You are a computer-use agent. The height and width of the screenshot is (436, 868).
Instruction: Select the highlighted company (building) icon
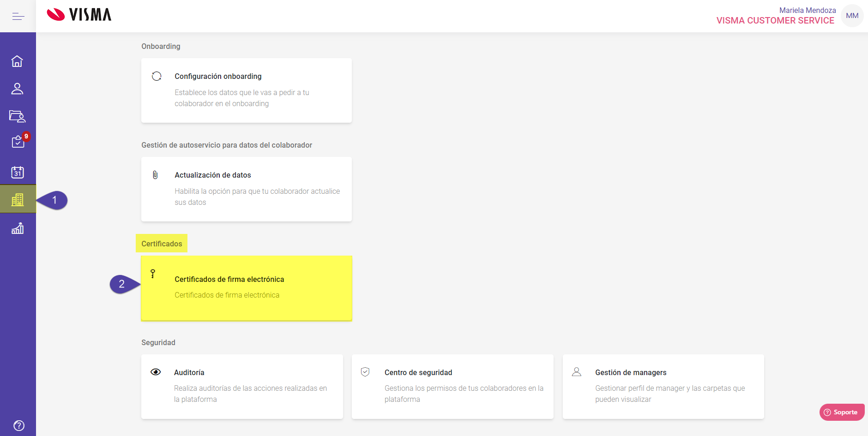coord(18,199)
